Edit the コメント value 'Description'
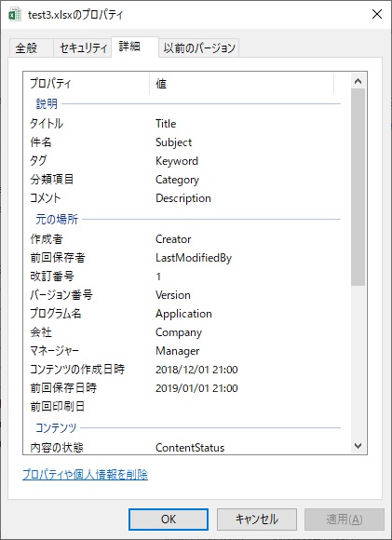This screenshot has width=392, height=540. click(183, 198)
